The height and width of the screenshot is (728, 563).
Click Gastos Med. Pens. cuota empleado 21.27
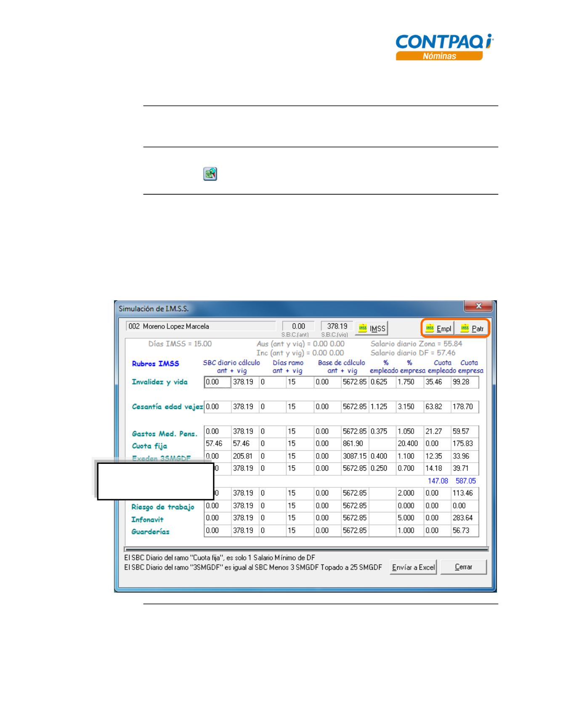437,431
